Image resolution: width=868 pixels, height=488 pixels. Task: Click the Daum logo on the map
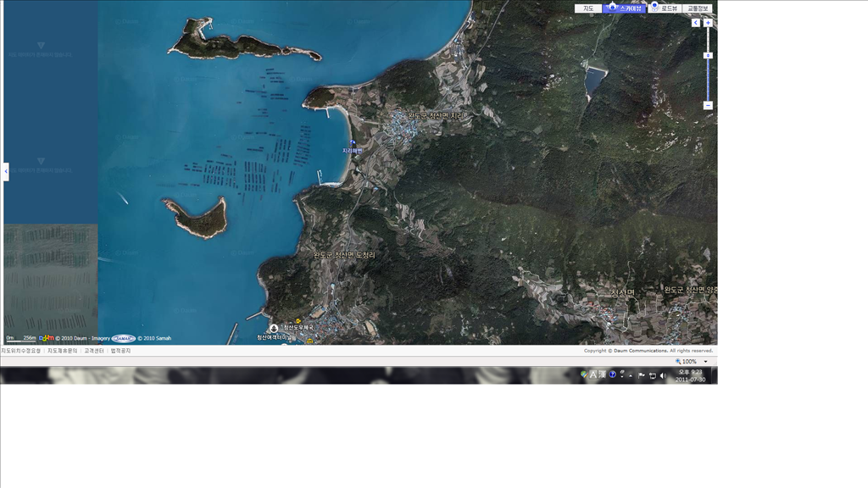[x=47, y=337]
